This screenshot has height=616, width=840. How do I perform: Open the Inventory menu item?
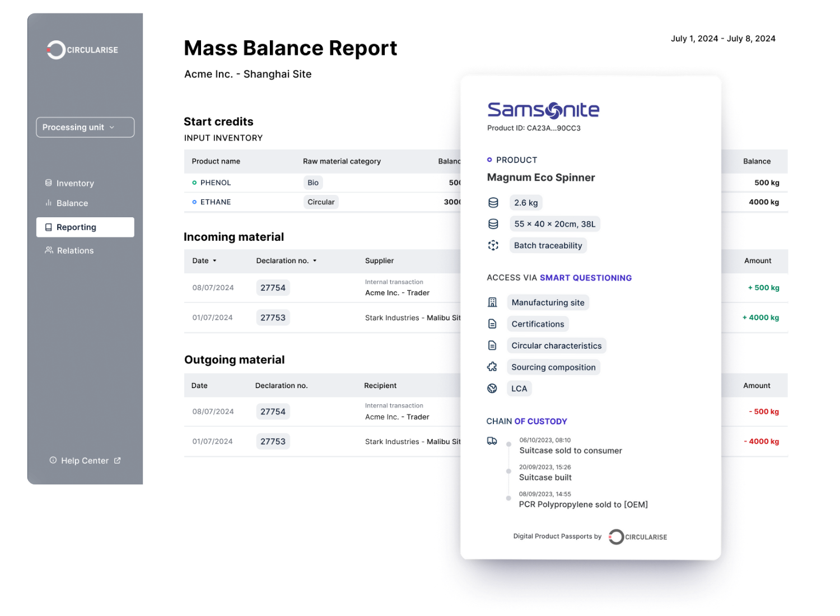[75, 183]
